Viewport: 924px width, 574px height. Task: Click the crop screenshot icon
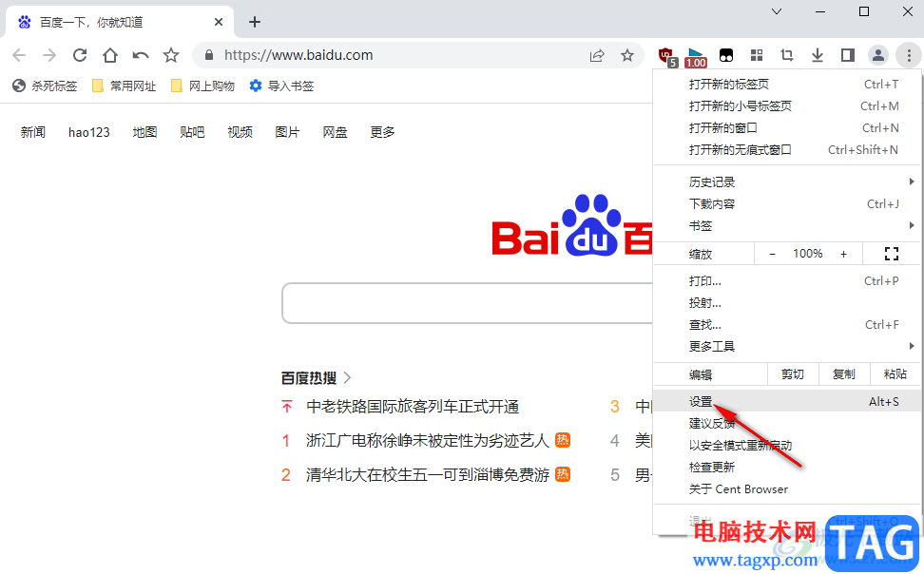point(787,55)
